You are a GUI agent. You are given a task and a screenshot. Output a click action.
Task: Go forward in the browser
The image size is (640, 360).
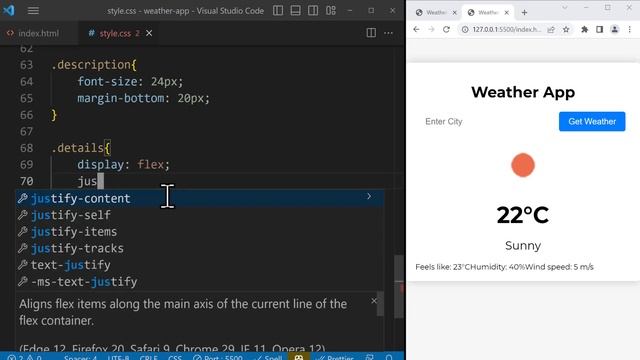(x=431, y=29)
